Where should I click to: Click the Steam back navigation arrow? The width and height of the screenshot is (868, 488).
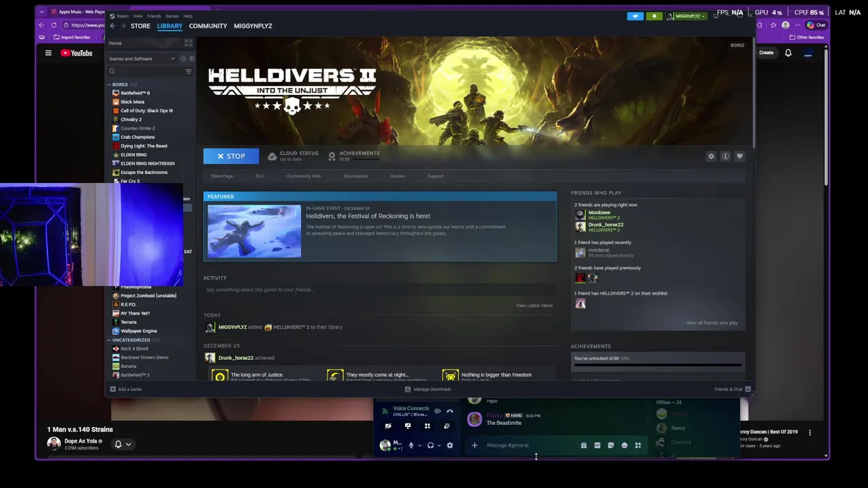[x=113, y=26]
